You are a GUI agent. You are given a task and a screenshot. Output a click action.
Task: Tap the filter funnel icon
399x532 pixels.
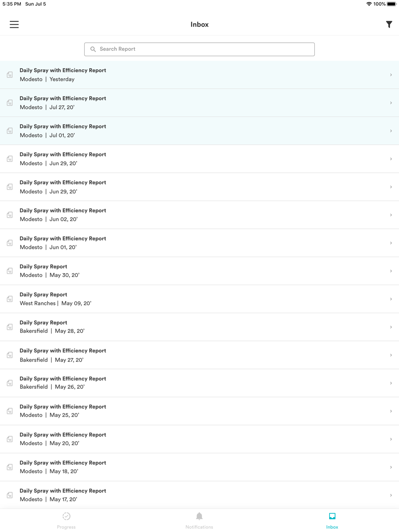[389, 24]
